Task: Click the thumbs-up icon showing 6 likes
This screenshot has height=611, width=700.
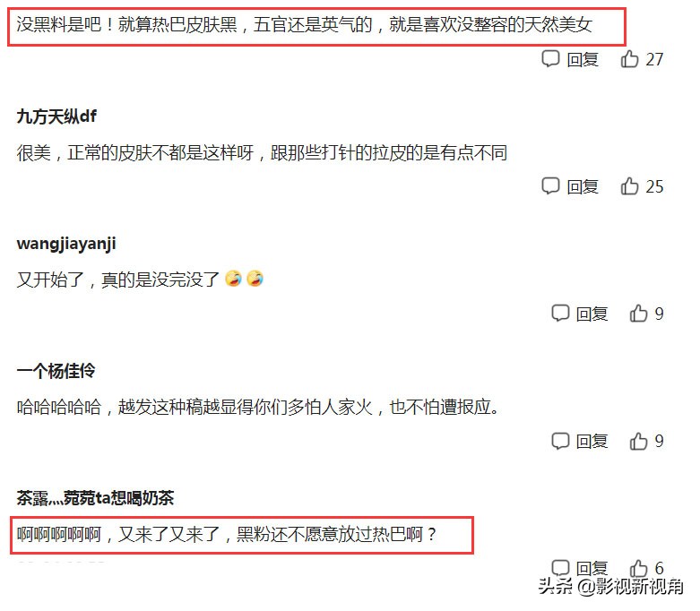Action: click(x=638, y=568)
